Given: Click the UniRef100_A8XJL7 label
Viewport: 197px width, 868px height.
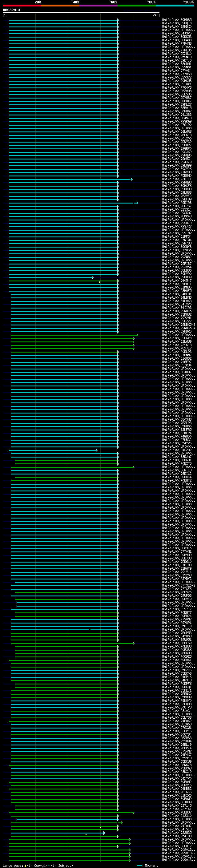Looking at the screenshot, I should pos(177,348).
